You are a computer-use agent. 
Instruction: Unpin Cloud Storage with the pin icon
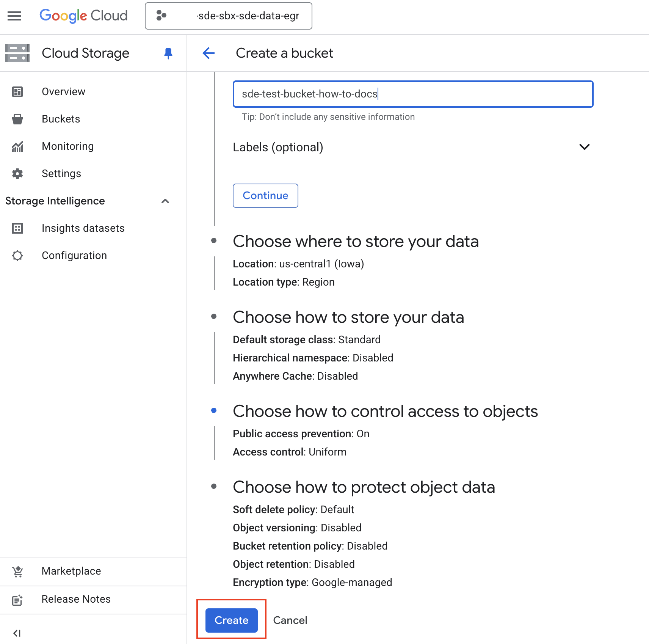(x=168, y=53)
